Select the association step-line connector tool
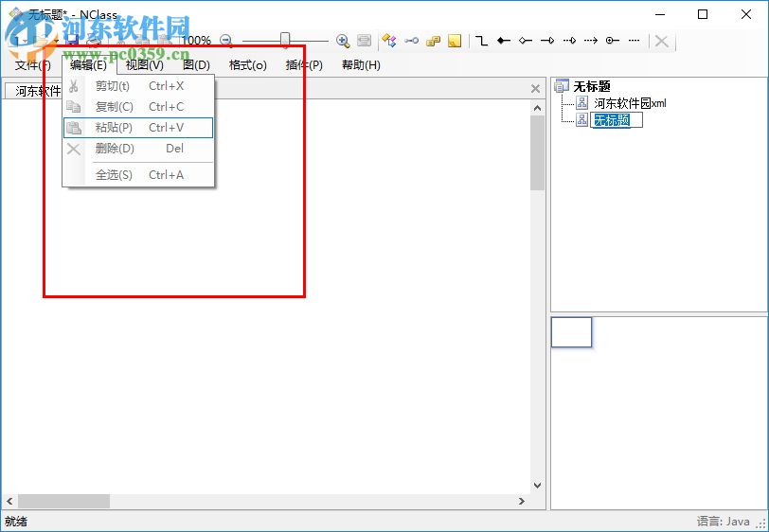The height and width of the screenshot is (532, 769). tap(482, 40)
